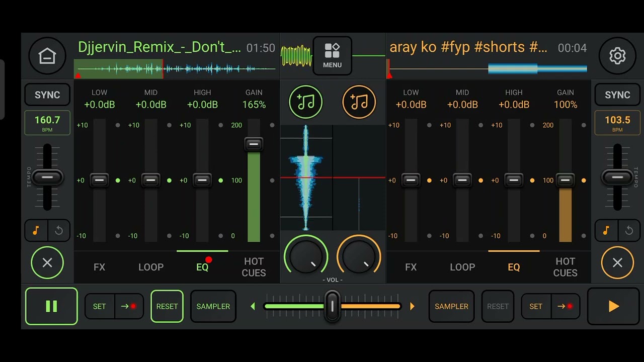Tap the 160.7 BPM display
The height and width of the screenshot is (362, 644).
click(47, 123)
